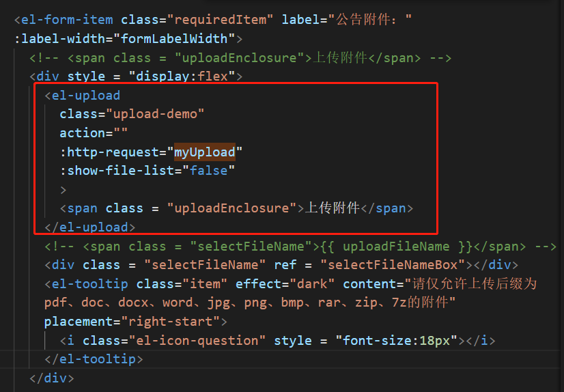Click the content attribute of el-tooltip

(x=370, y=284)
